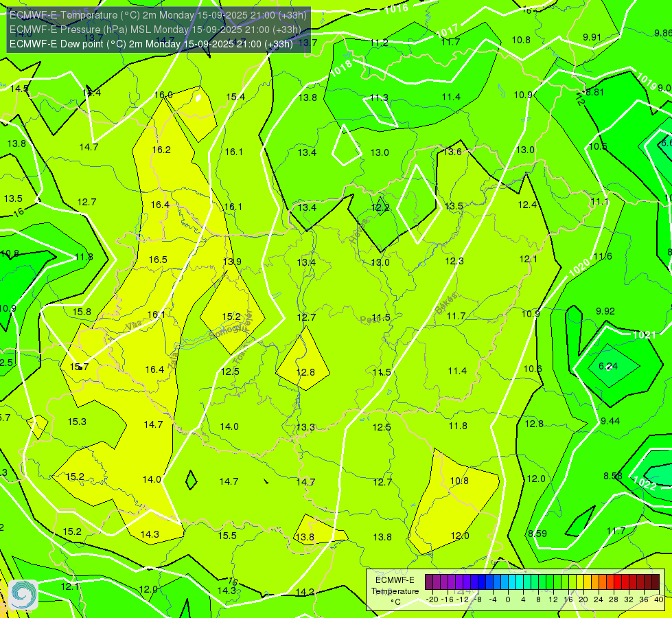Select the ECMWF-E Temperature 2m layer title

[158, 15]
